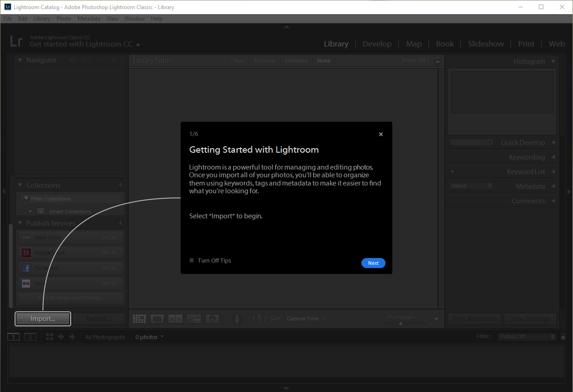The image size is (573, 392).
Task: Select Loupe view icon in toolbar
Action: tap(157, 319)
